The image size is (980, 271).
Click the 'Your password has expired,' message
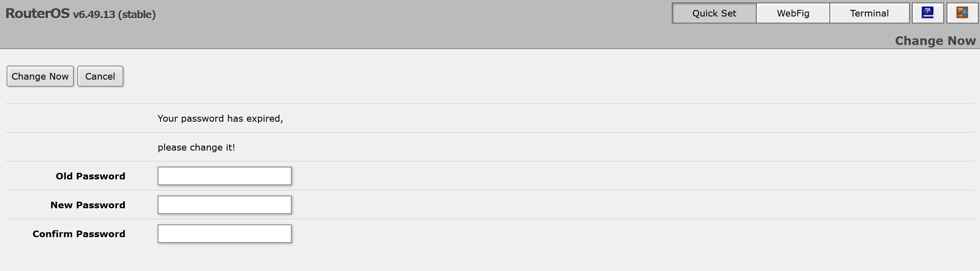(220, 118)
